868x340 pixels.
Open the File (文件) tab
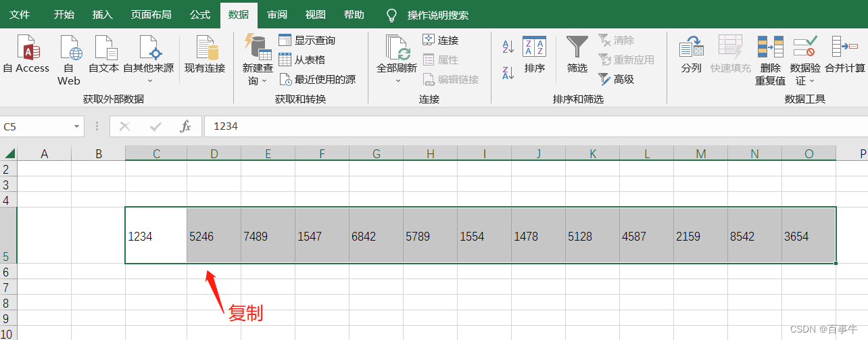20,15
